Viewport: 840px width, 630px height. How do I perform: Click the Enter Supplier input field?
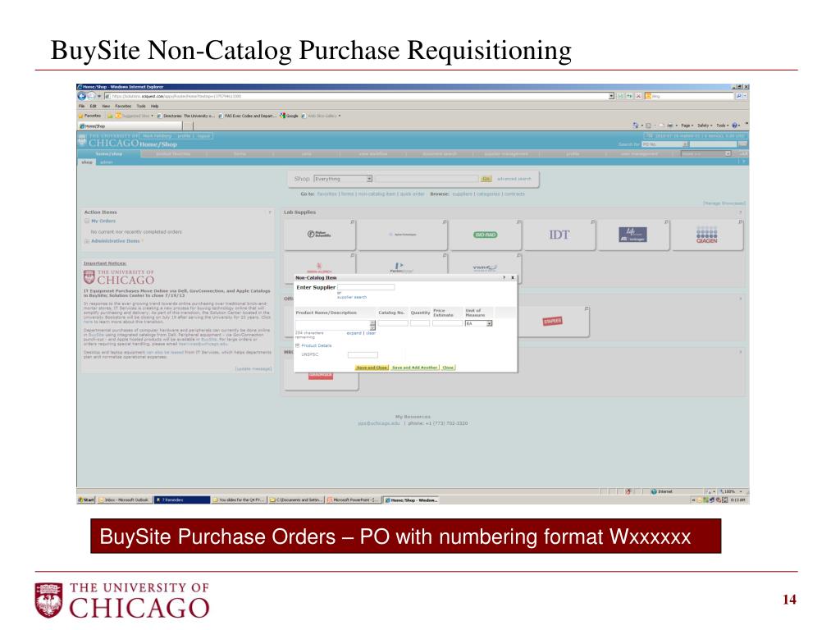pyautogui.click(x=366, y=287)
